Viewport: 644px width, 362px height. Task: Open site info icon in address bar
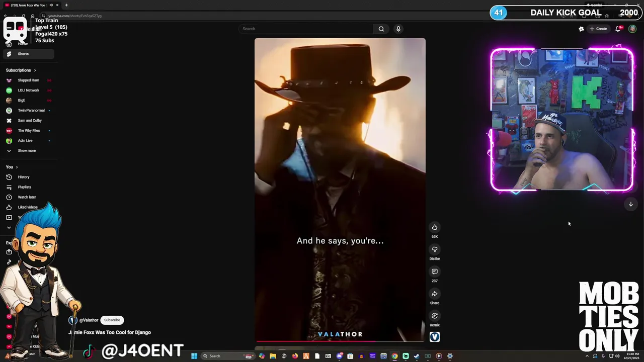point(43,16)
